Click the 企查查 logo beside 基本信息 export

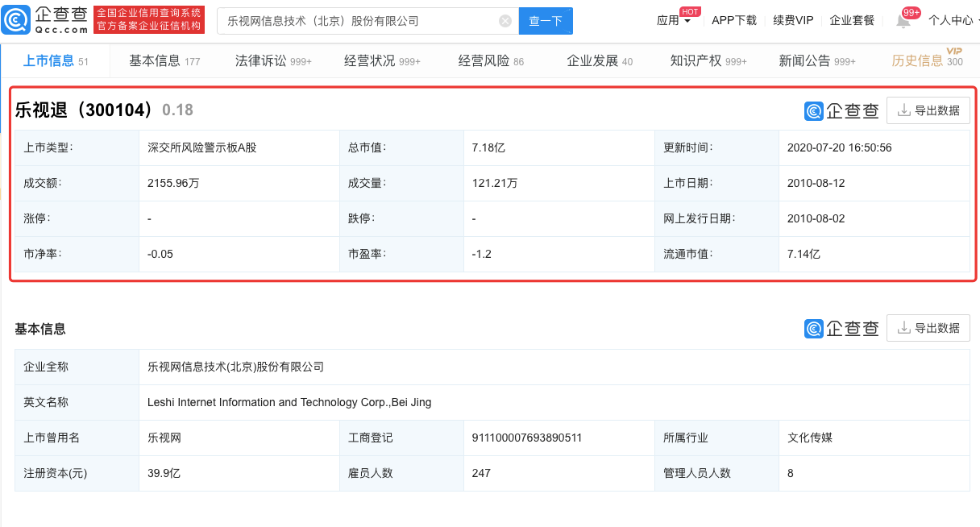pyautogui.click(x=841, y=328)
